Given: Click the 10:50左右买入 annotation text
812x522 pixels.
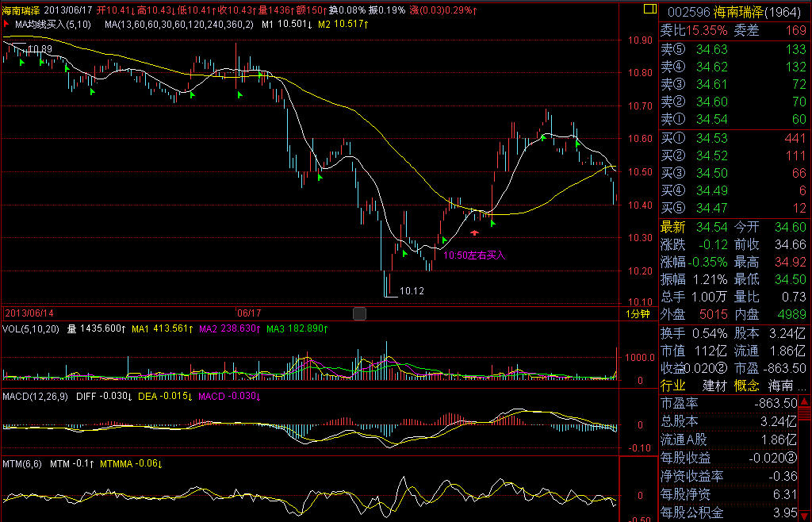Looking at the screenshot, I should coord(473,255).
